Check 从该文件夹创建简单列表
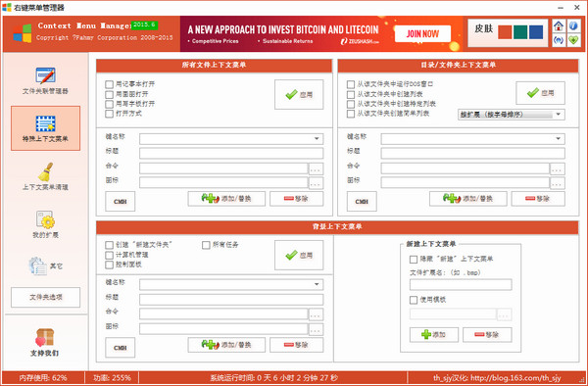 351,114
